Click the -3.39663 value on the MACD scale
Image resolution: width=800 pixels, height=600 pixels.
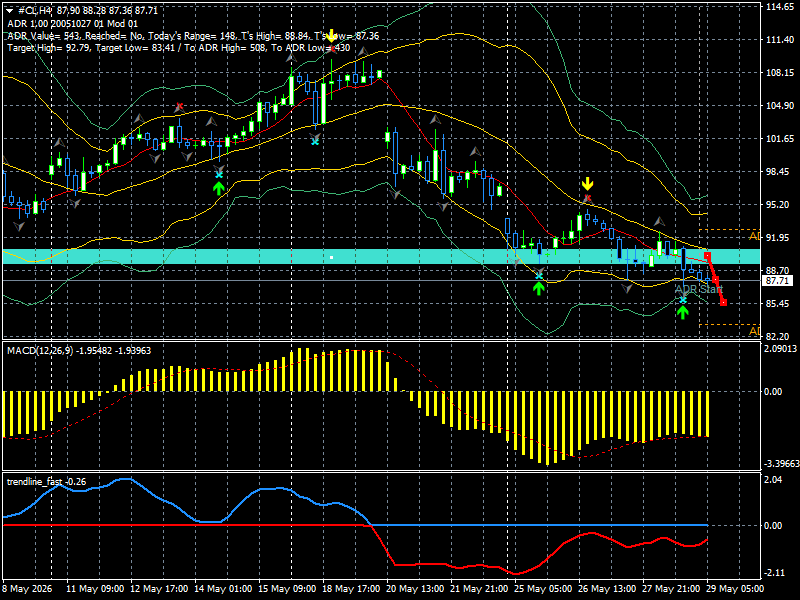(780, 464)
